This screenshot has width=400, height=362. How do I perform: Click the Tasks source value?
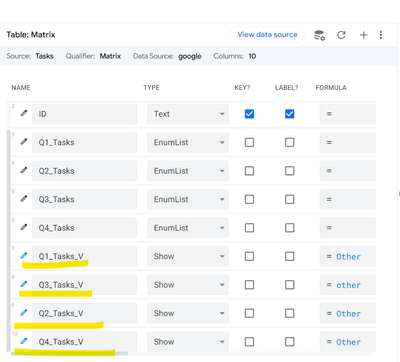pyautogui.click(x=44, y=56)
